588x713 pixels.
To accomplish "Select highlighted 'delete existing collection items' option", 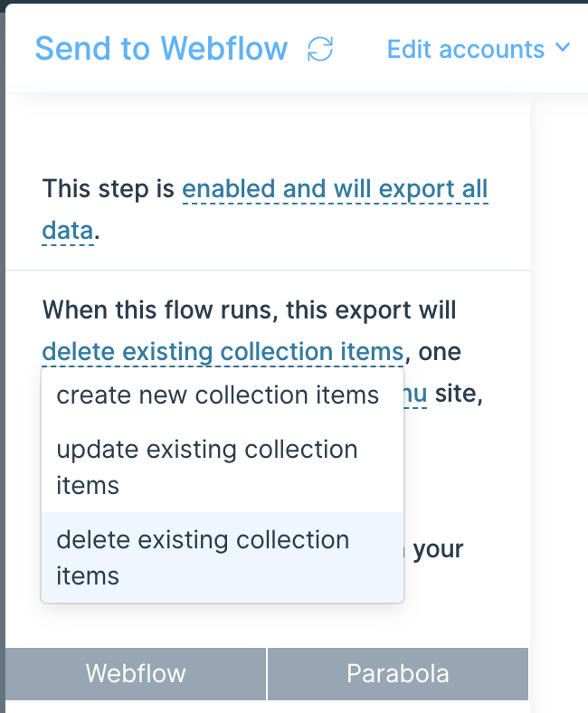I will (x=223, y=557).
